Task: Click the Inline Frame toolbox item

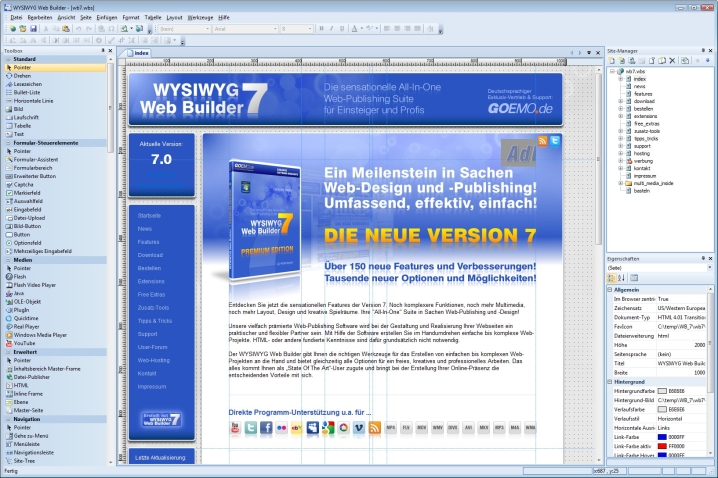Action: click(30, 392)
